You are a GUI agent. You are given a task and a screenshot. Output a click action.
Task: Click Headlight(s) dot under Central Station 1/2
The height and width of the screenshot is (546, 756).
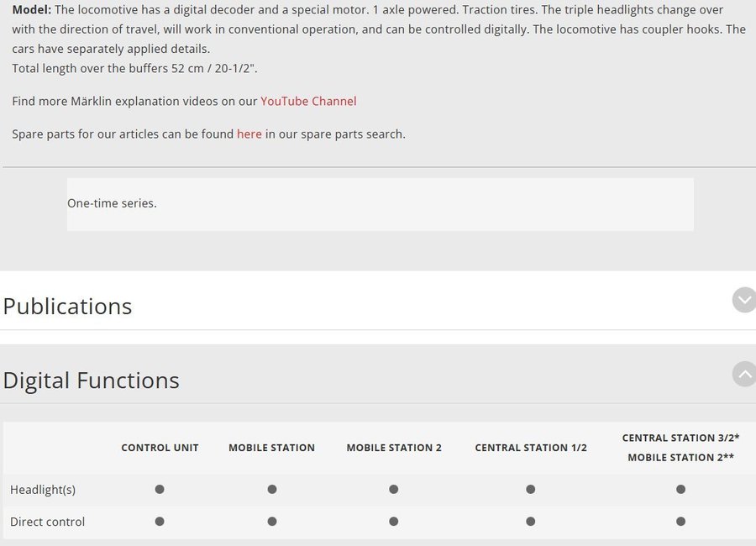(531, 489)
